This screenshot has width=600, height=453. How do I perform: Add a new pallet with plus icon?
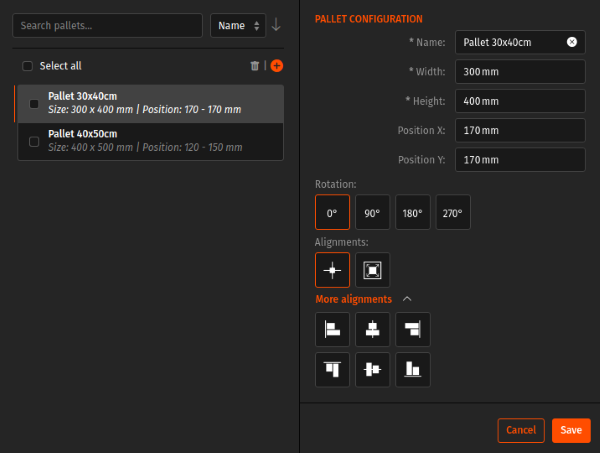pyautogui.click(x=277, y=66)
